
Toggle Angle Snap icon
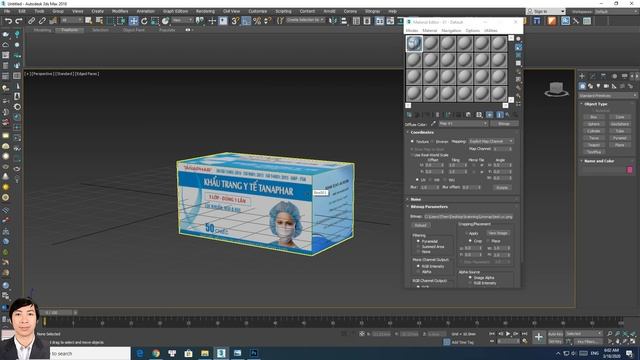coord(246,21)
